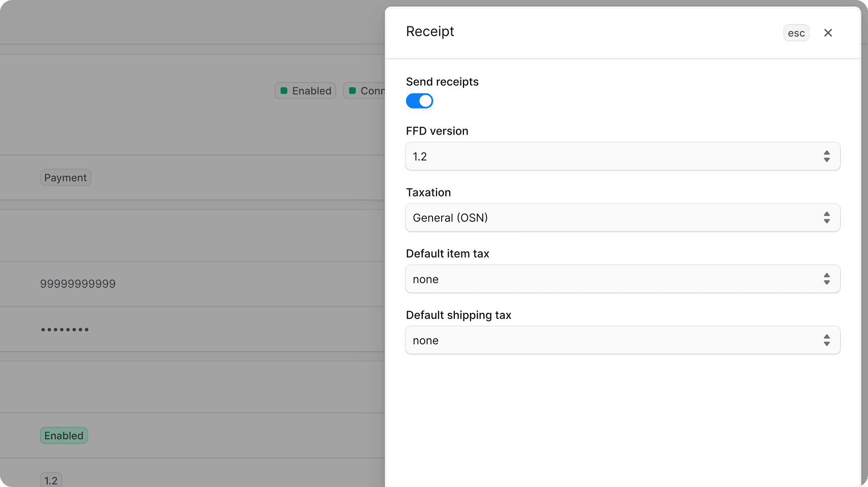The image size is (868, 487).
Task: Click the Default item tax label
Action: point(448,254)
